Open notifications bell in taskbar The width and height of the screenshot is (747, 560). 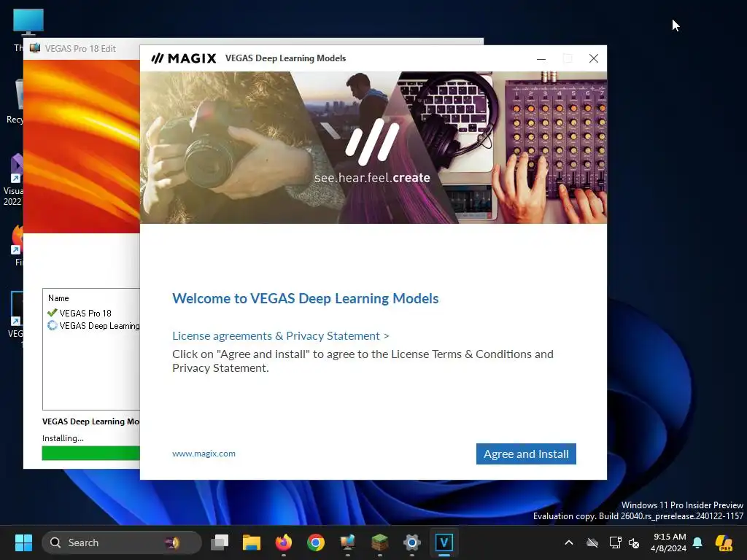coord(697,542)
